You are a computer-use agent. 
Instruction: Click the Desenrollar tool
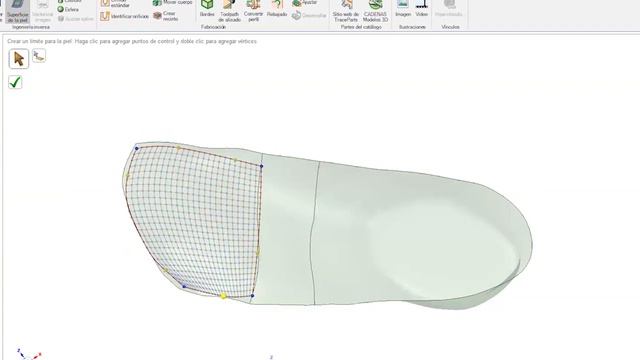click(x=309, y=16)
